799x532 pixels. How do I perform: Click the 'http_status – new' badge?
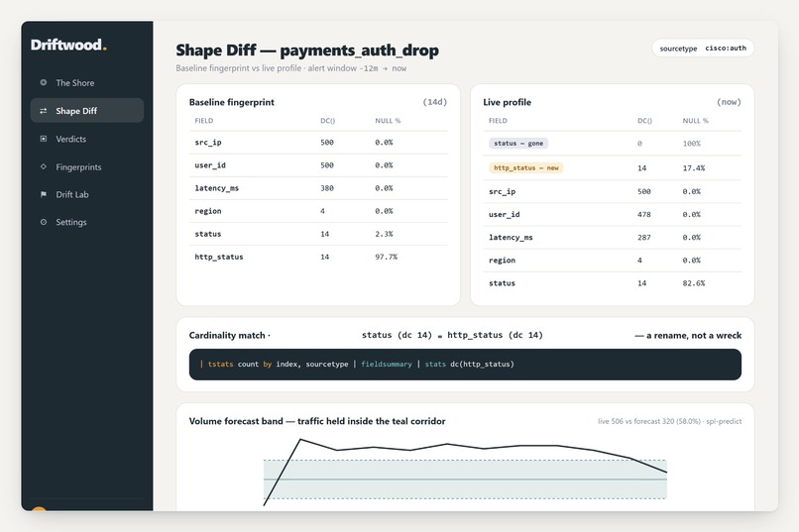tap(525, 168)
